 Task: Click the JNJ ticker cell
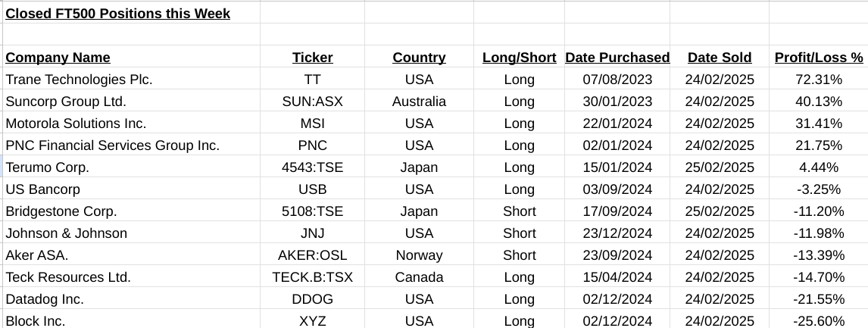tap(312, 233)
